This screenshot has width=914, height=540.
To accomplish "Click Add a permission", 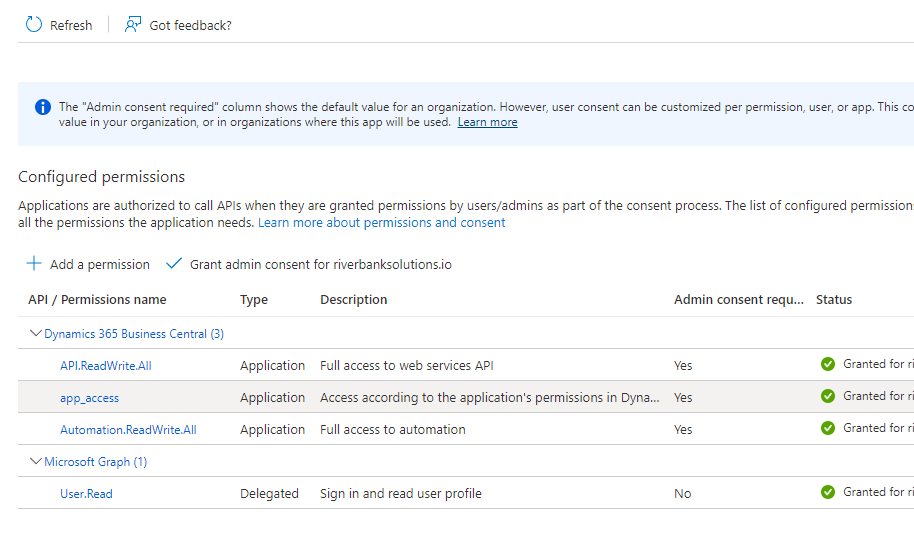I will [x=100, y=265].
